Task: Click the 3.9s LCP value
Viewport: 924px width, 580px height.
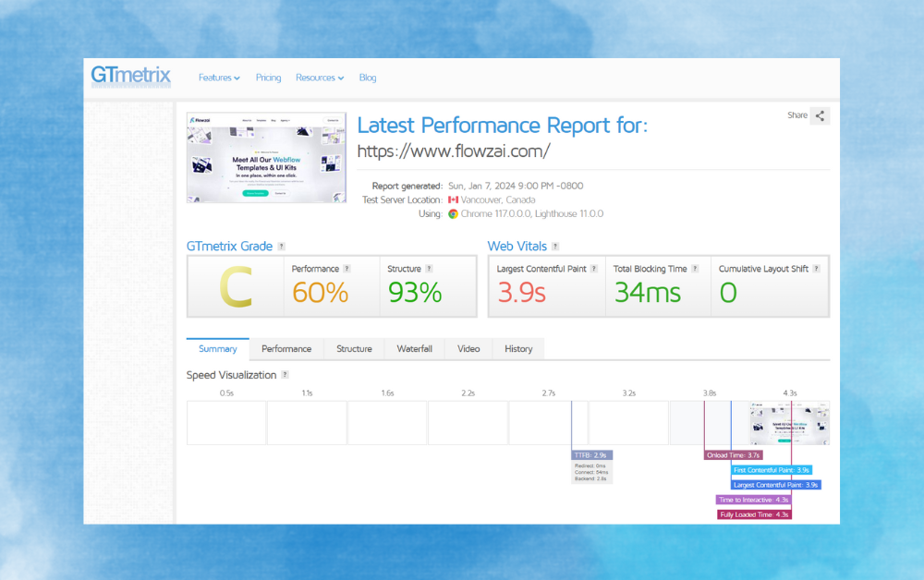Action: coord(521,293)
